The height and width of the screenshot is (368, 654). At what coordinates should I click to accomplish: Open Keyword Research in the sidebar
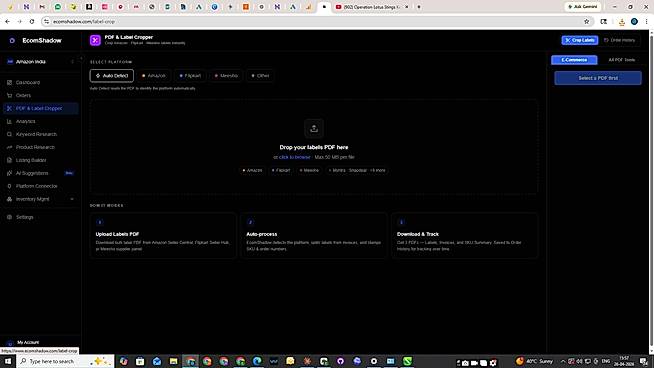tap(40, 134)
